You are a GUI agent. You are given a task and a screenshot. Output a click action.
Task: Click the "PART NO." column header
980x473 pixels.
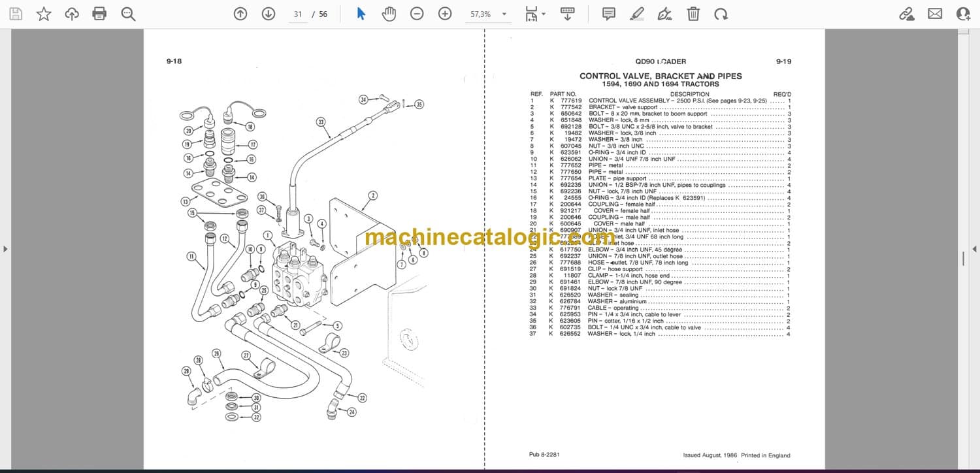coord(563,94)
